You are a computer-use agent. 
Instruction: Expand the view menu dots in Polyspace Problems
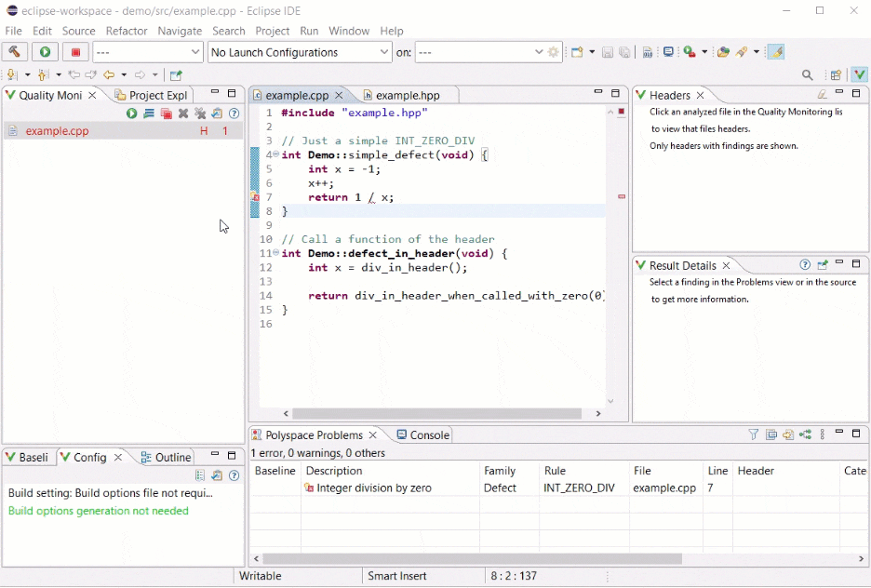(x=823, y=434)
